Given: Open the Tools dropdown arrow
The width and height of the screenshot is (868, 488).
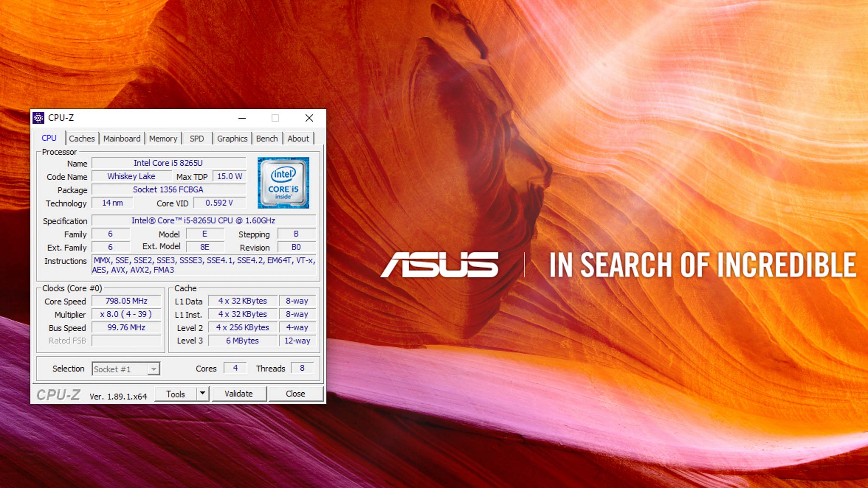Looking at the screenshot, I should (x=203, y=394).
